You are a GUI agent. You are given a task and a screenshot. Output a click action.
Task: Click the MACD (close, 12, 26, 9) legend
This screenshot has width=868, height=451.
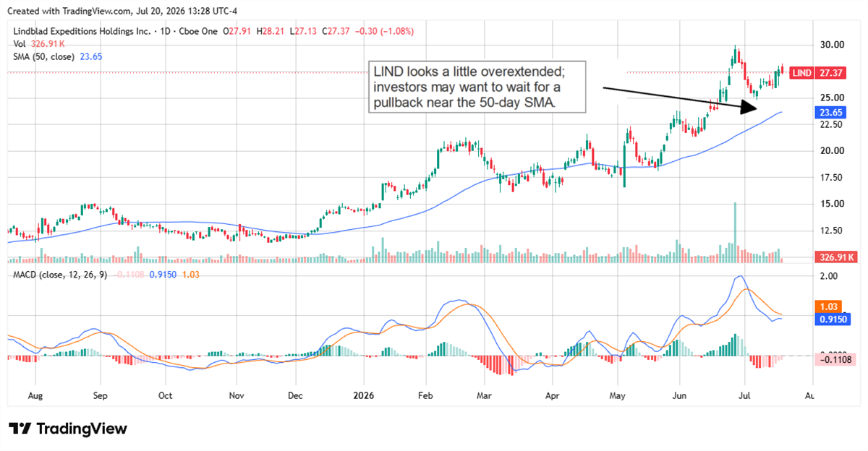pyautogui.click(x=59, y=276)
